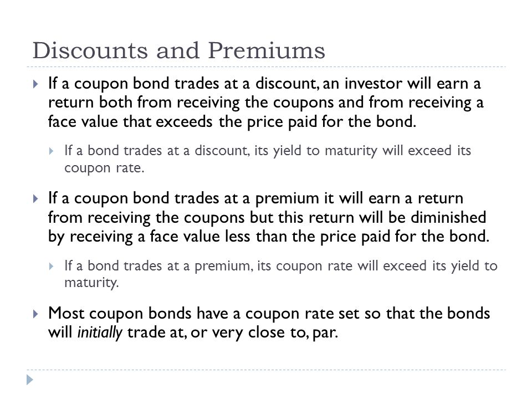Click the sub-bullet arrow before 'If a bond trades at a discount'

[51, 151]
